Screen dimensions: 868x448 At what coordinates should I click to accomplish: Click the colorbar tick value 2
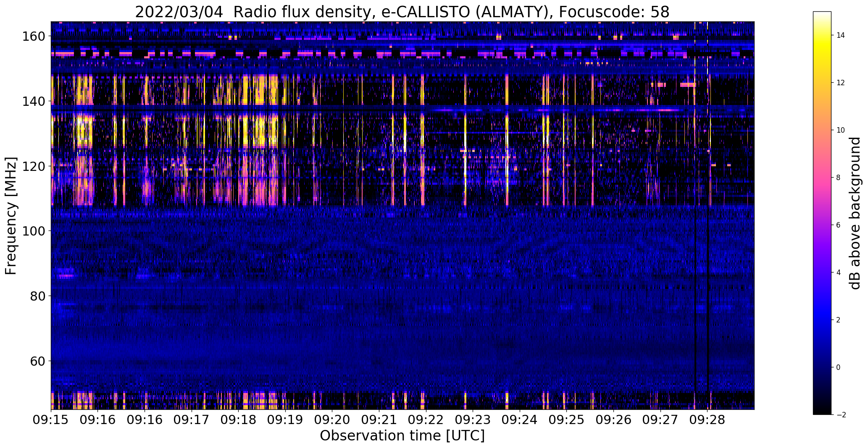[838, 320]
